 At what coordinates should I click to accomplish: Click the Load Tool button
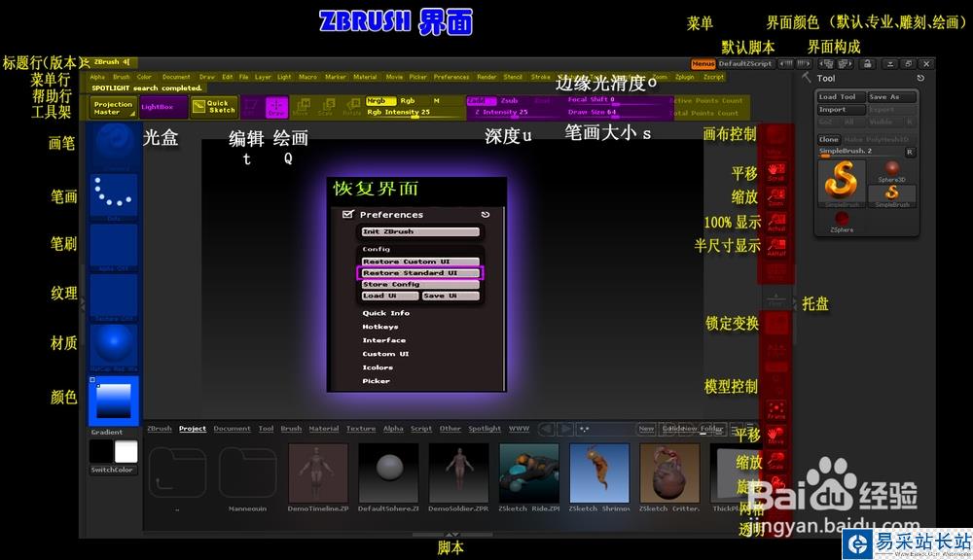coord(841,97)
